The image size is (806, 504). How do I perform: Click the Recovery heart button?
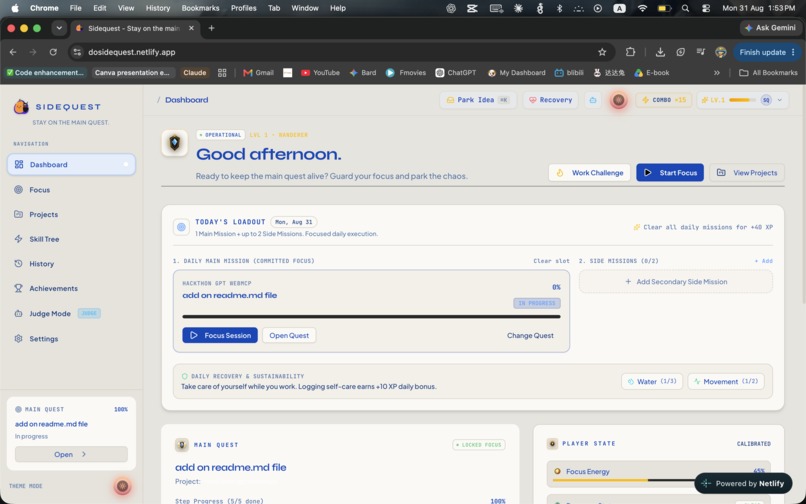coord(551,100)
